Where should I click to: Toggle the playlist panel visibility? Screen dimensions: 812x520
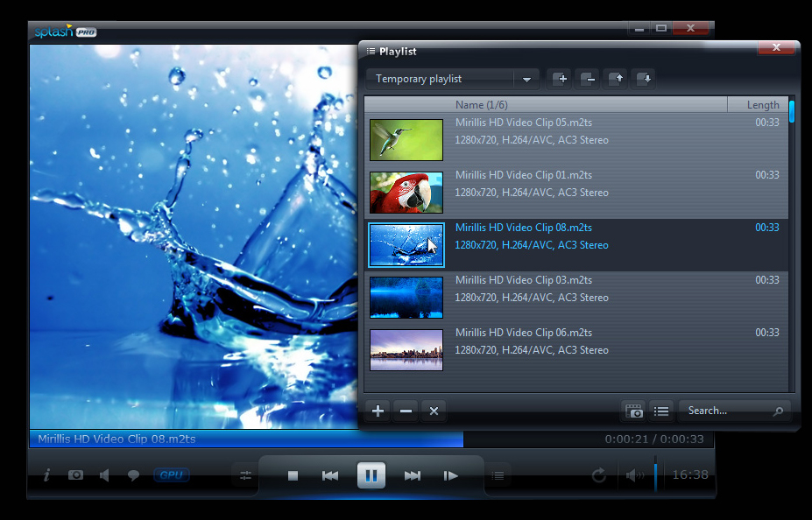coord(498,475)
